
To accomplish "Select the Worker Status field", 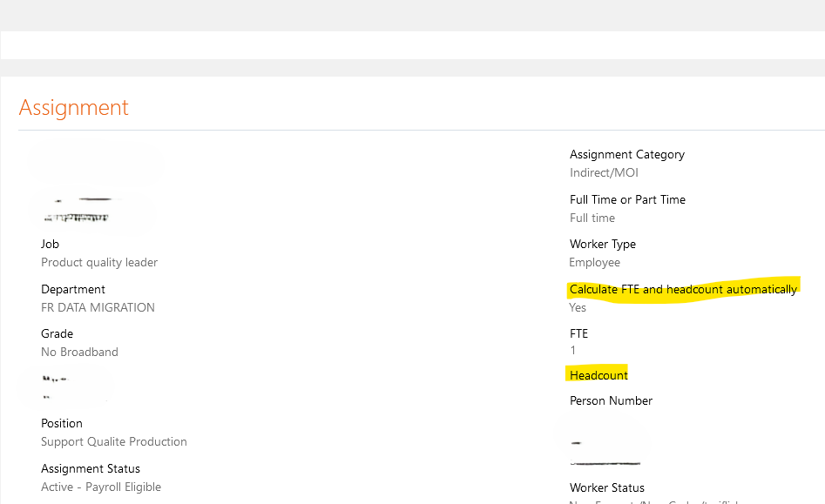I will pos(606,487).
